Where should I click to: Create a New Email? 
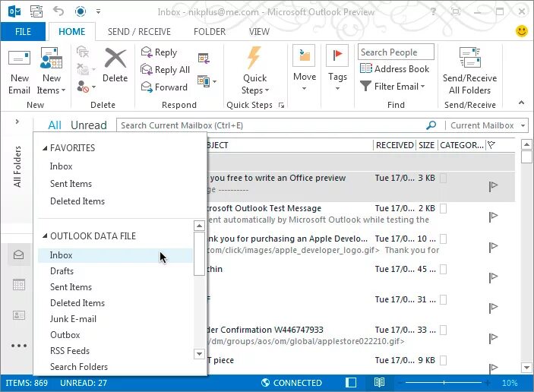[x=19, y=72]
